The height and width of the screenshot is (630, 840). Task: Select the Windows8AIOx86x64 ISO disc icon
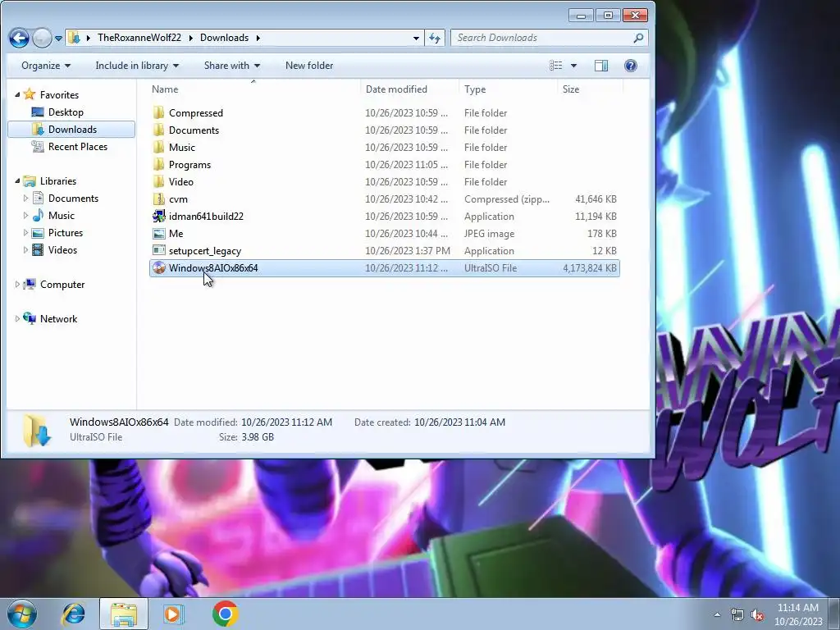click(158, 268)
